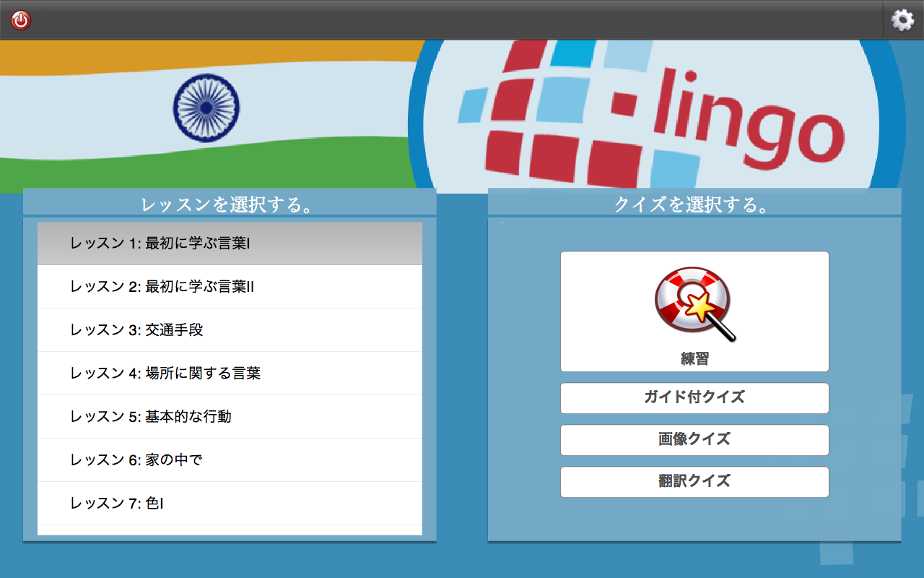Image resolution: width=924 pixels, height=578 pixels.
Task: Pick レッスン 5: 基本的な行動
Action: click(230, 417)
